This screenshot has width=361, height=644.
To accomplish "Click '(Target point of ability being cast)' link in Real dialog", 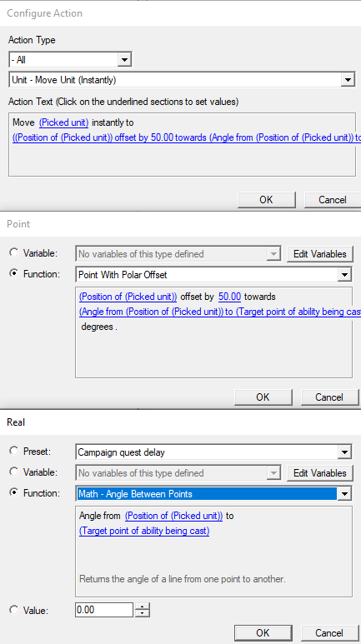I will (144, 531).
